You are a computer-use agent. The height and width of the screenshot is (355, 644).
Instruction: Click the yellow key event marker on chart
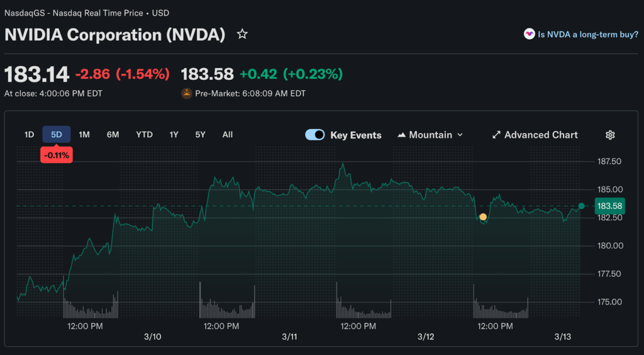click(x=483, y=217)
